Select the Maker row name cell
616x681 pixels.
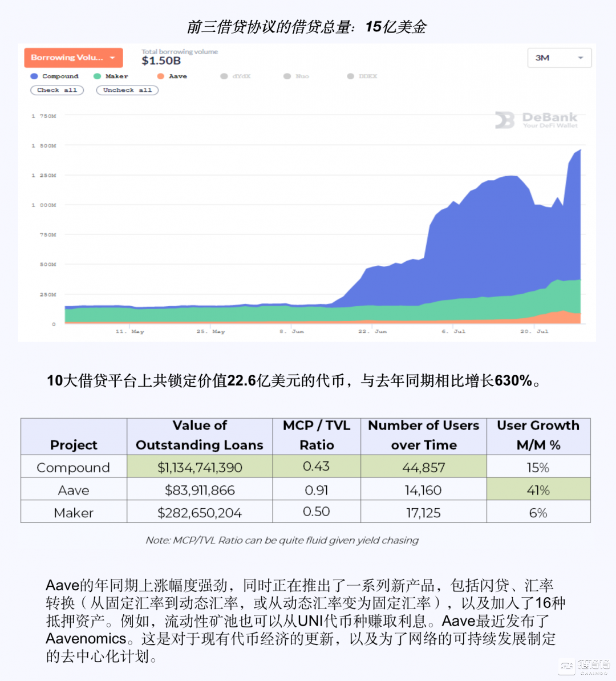(x=74, y=512)
